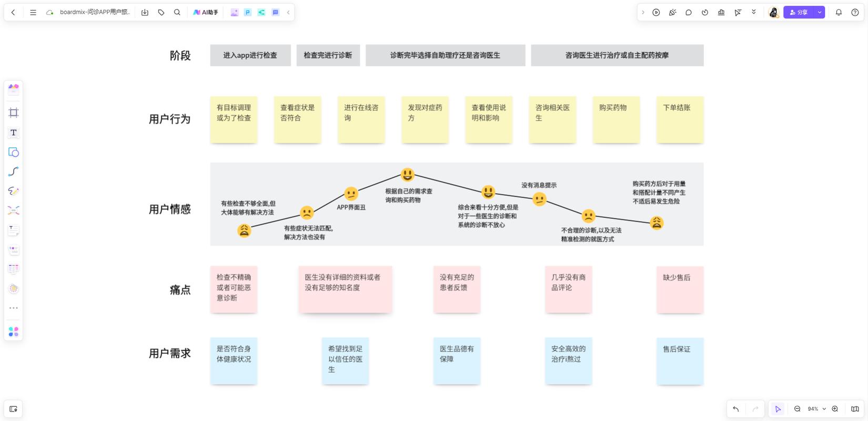Redo the last action
868x421 pixels.
tap(755, 409)
